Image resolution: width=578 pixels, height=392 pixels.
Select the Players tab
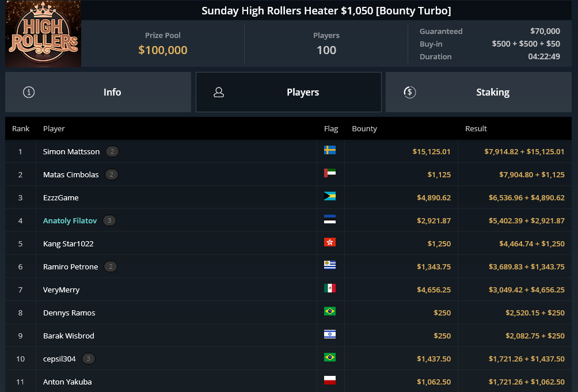click(x=288, y=92)
